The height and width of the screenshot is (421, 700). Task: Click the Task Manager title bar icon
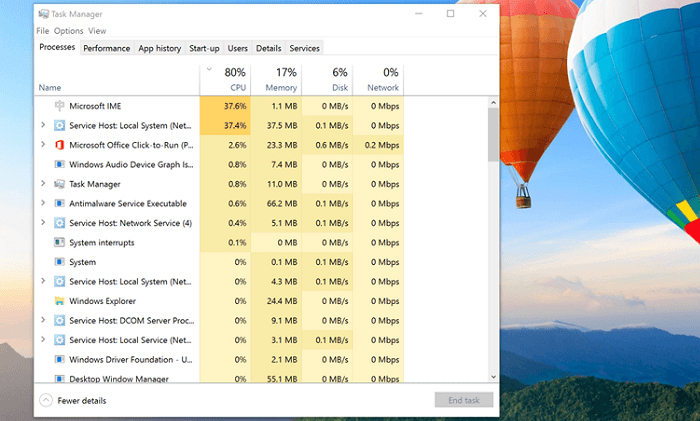pos(43,14)
